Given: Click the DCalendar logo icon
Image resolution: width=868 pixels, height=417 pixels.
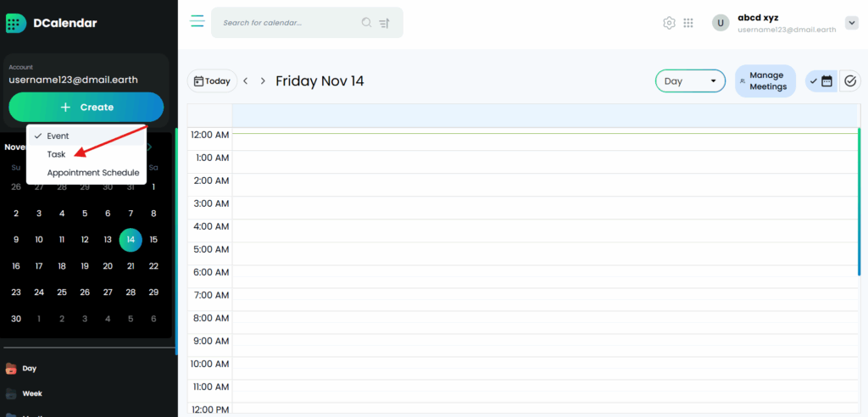Looking at the screenshot, I should [16, 24].
